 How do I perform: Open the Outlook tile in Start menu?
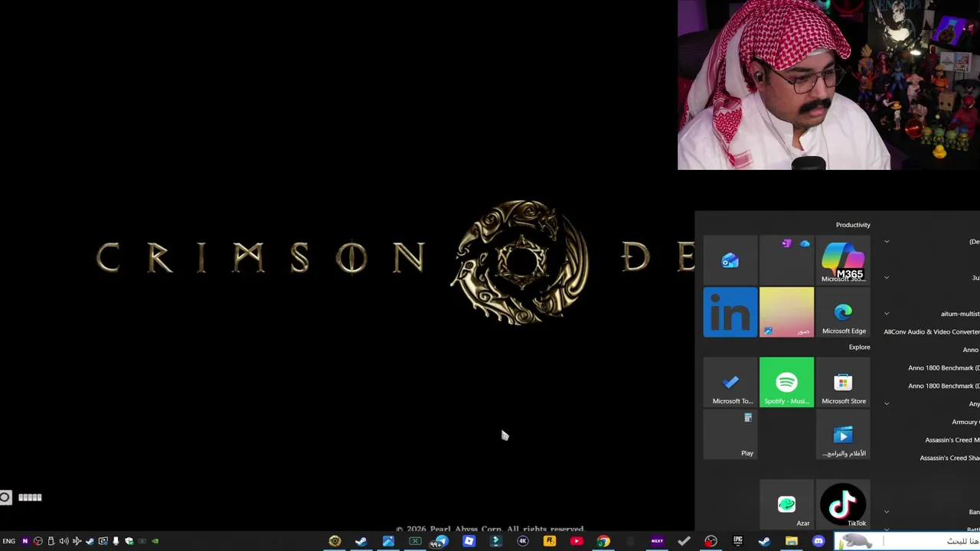coord(730,261)
